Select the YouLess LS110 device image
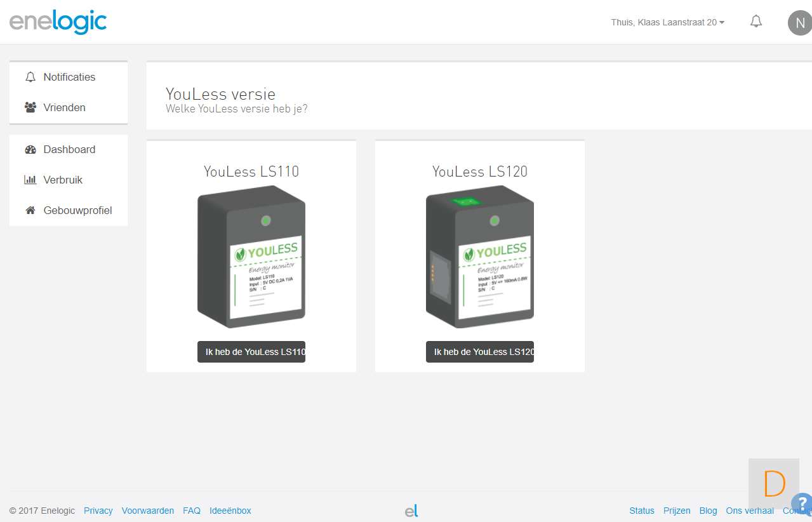This screenshot has width=812, height=522. tap(251, 257)
